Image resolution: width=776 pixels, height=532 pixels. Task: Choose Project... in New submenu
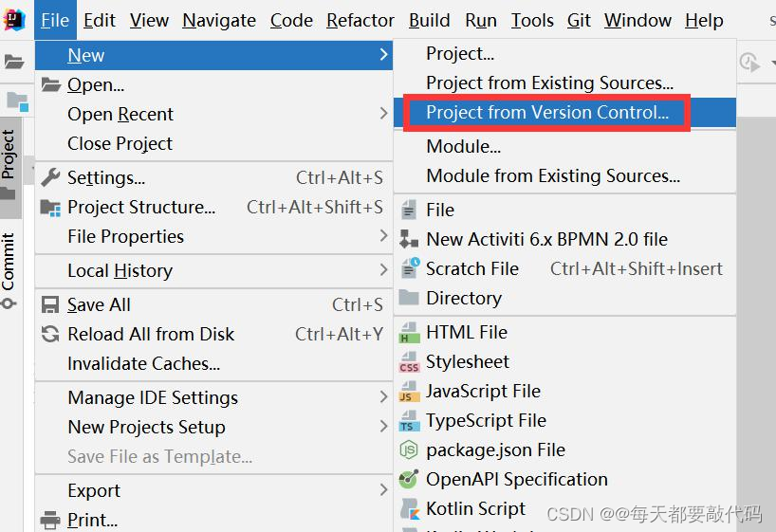[x=564, y=53]
